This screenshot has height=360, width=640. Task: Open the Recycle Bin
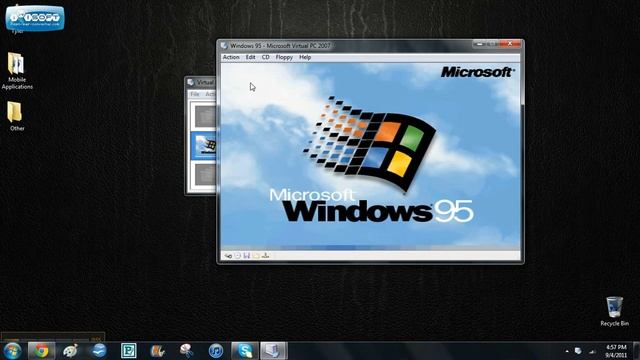pos(614,311)
